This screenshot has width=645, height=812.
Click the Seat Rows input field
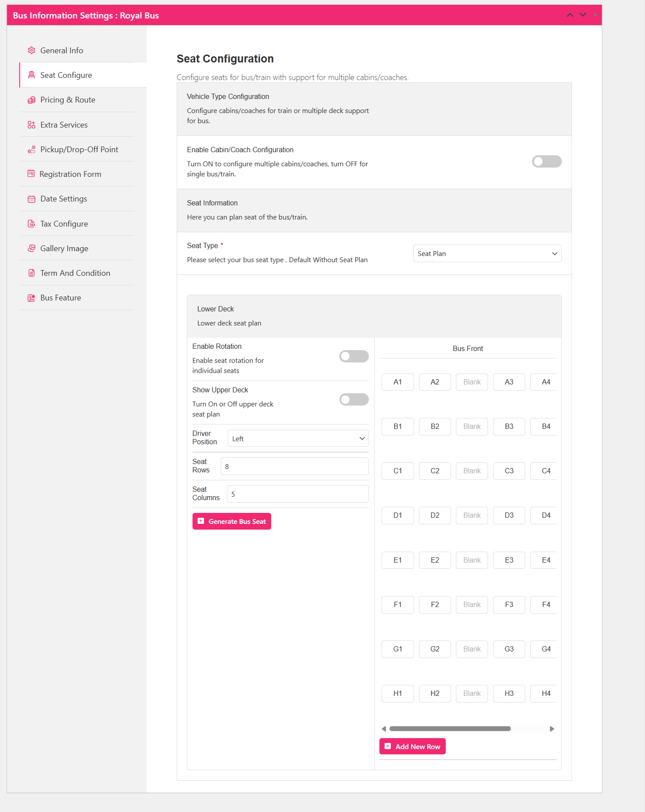pos(295,466)
